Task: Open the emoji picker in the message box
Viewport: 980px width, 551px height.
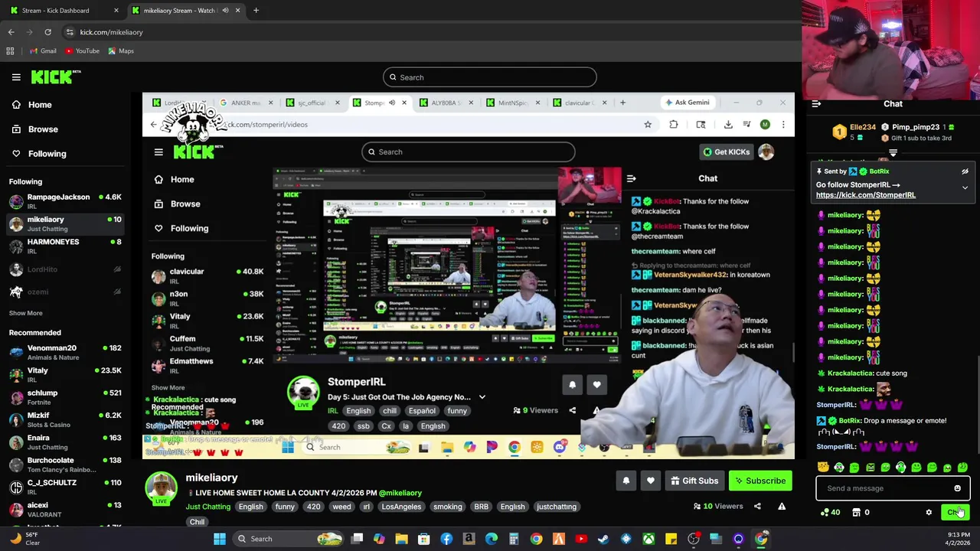Action: [x=957, y=488]
